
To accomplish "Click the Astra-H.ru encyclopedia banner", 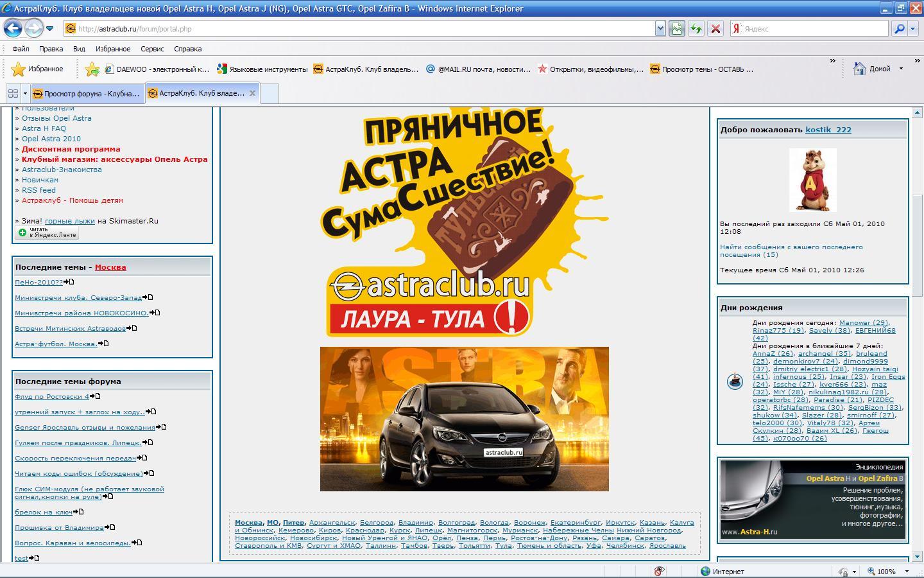I will pos(813,500).
